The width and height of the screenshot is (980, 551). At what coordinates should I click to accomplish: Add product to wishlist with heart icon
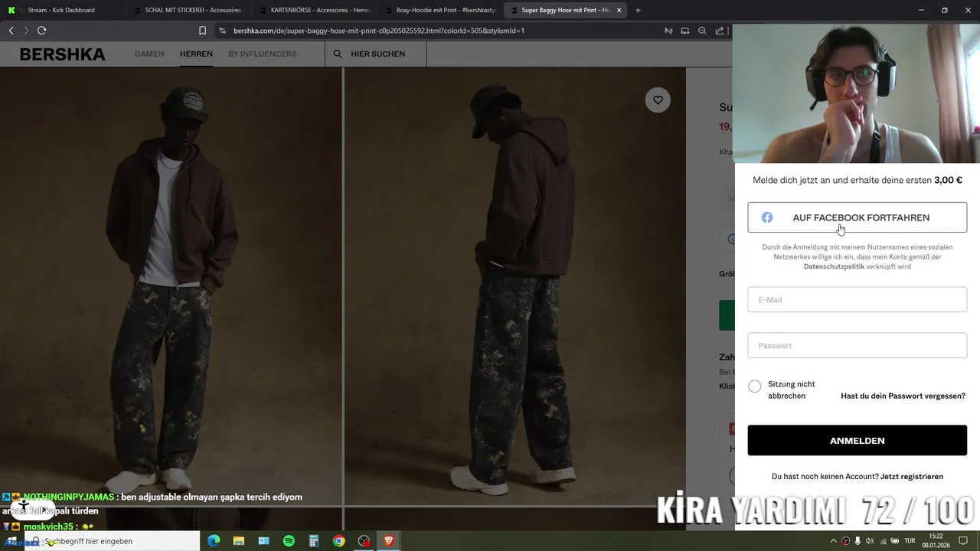(x=658, y=100)
